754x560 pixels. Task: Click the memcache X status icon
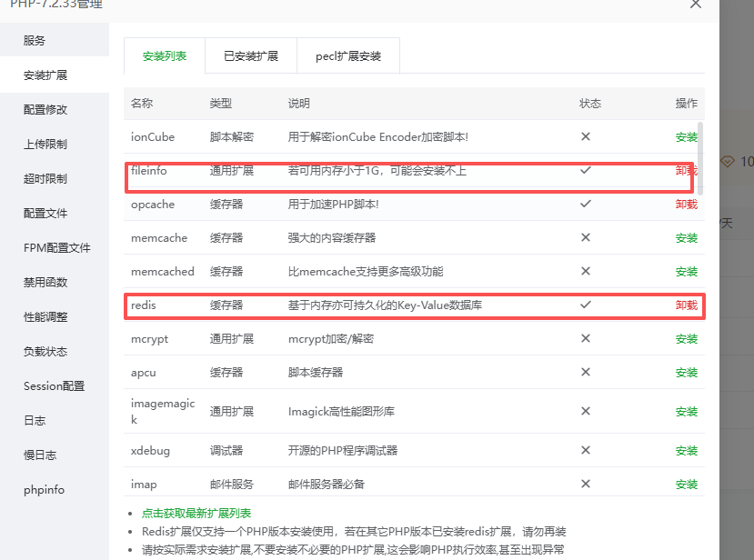[585, 237]
